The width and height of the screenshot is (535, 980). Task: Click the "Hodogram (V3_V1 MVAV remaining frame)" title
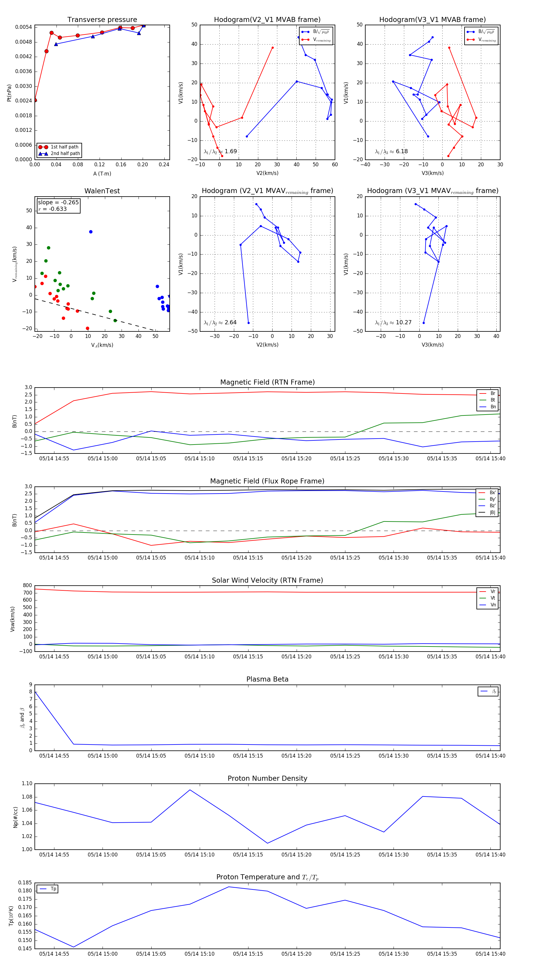tap(432, 191)
